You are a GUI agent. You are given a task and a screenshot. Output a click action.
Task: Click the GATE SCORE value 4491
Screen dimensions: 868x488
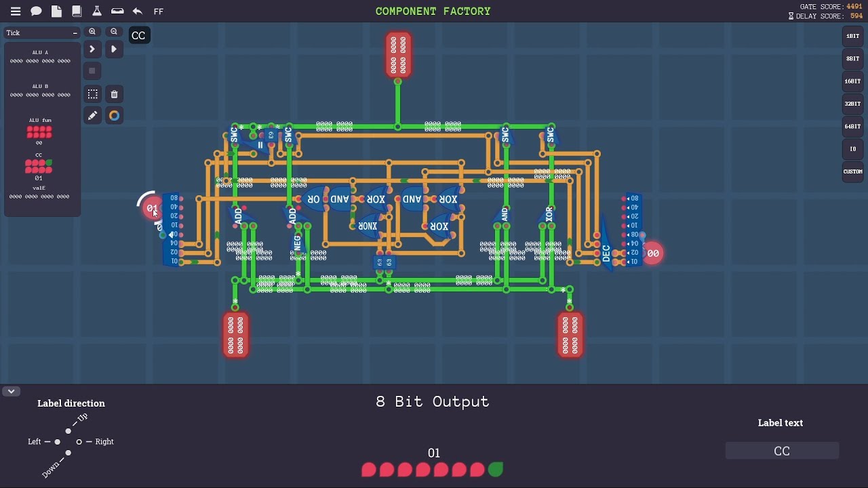coord(854,7)
